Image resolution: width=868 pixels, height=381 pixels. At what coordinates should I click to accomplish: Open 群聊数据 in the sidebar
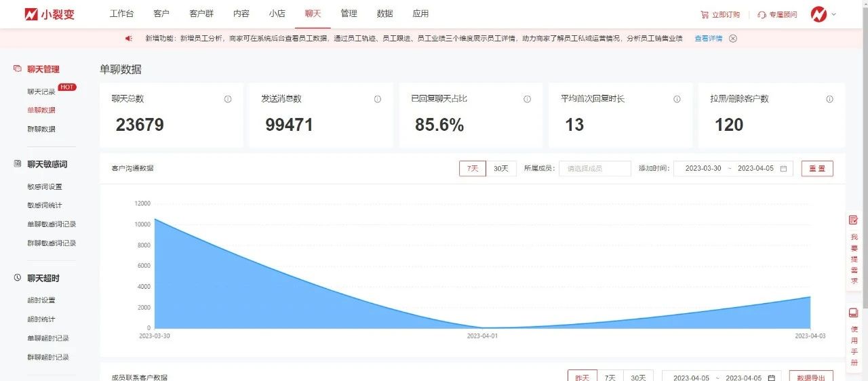coord(41,129)
